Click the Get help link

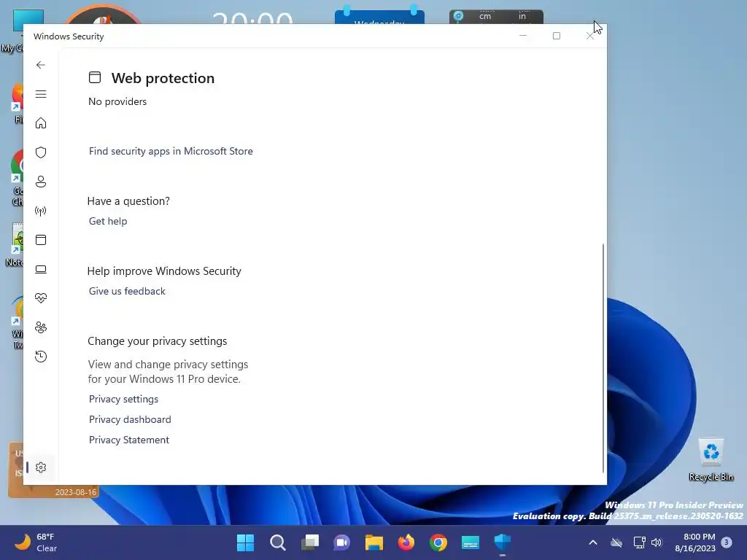pos(108,221)
